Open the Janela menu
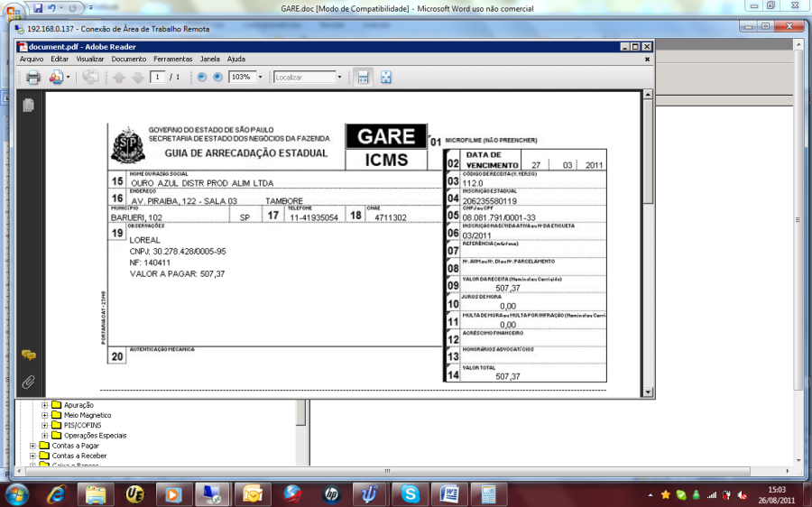Screen dimensions: 812x507 [209, 59]
